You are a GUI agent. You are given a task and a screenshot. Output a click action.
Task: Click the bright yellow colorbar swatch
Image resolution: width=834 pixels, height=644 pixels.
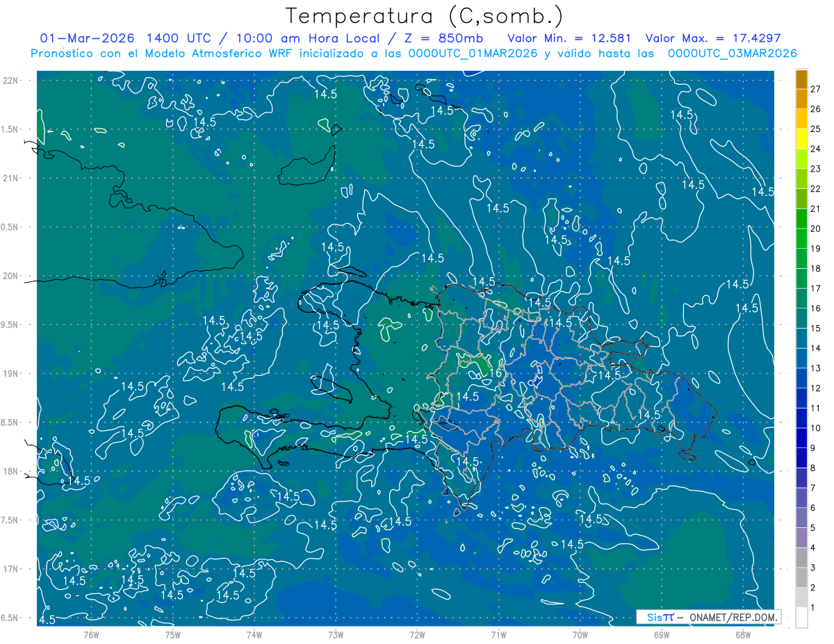click(x=801, y=139)
